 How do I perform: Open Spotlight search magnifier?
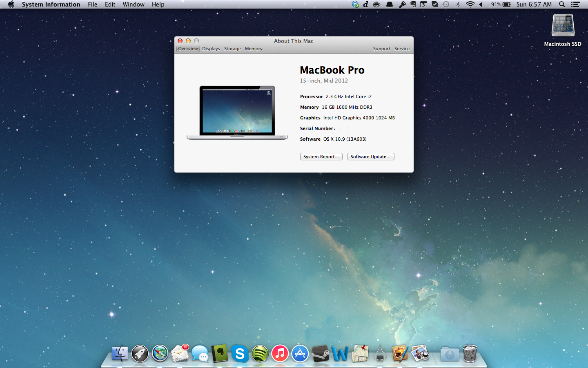[x=562, y=4]
